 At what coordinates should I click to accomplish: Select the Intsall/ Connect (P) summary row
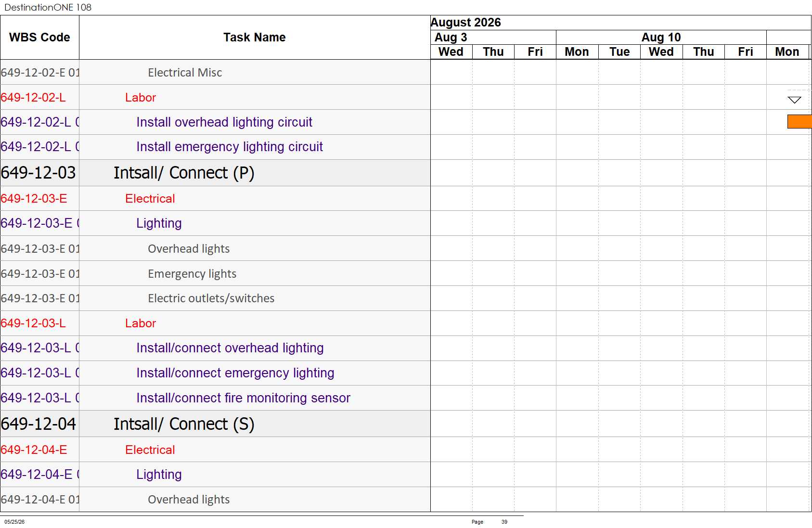point(215,173)
